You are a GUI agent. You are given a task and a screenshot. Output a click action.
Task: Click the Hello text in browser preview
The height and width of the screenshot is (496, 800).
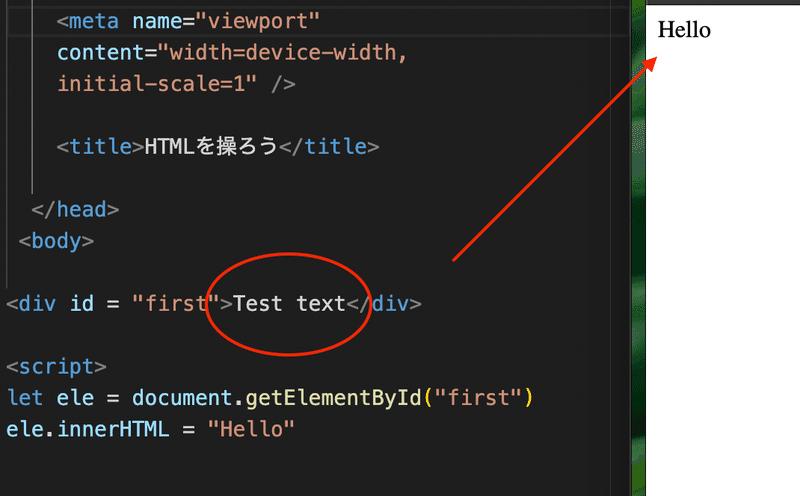click(684, 30)
